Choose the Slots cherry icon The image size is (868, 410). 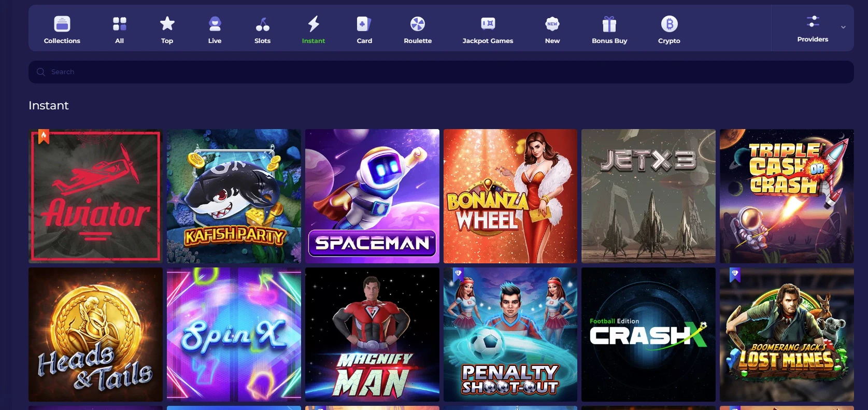click(262, 24)
